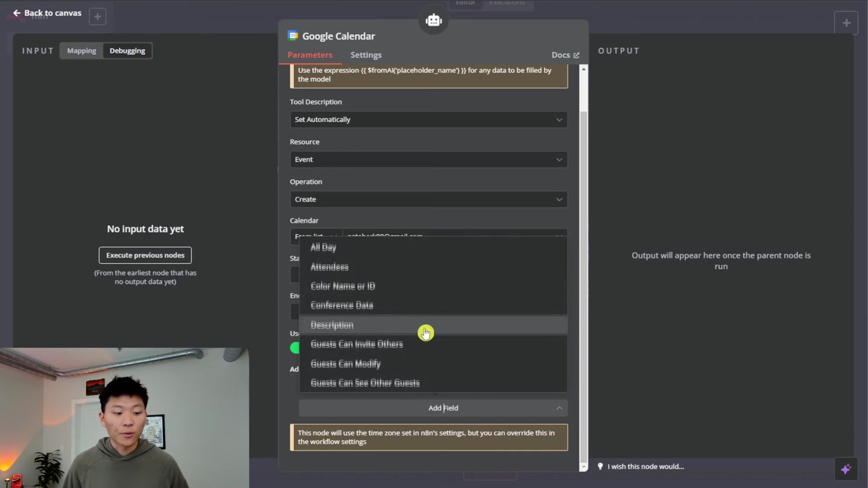This screenshot has width=868, height=488.
Task: Open the sparkle AI assistant button
Action: (846, 469)
